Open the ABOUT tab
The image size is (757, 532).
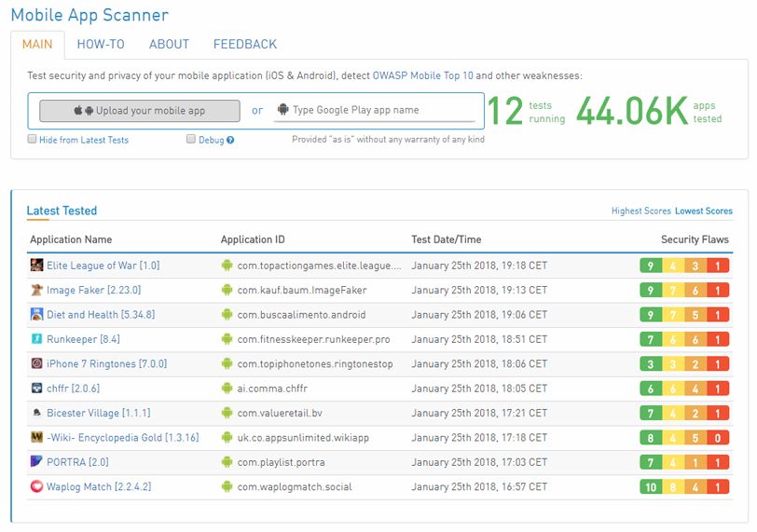(169, 44)
